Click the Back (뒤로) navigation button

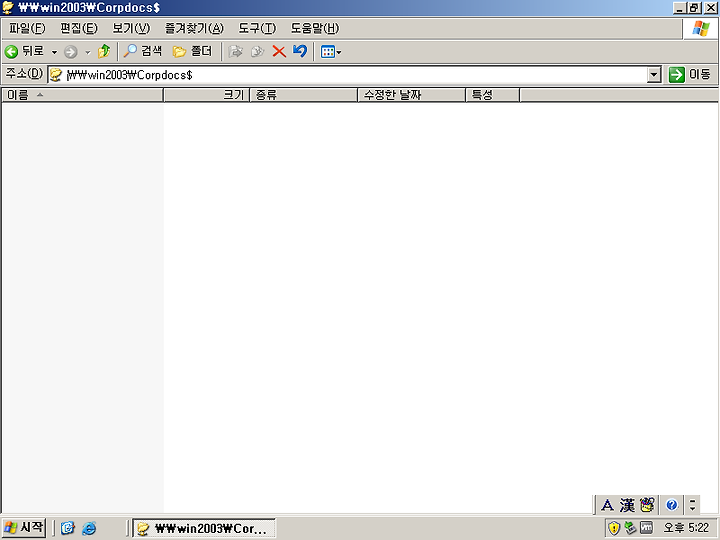point(24,51)
